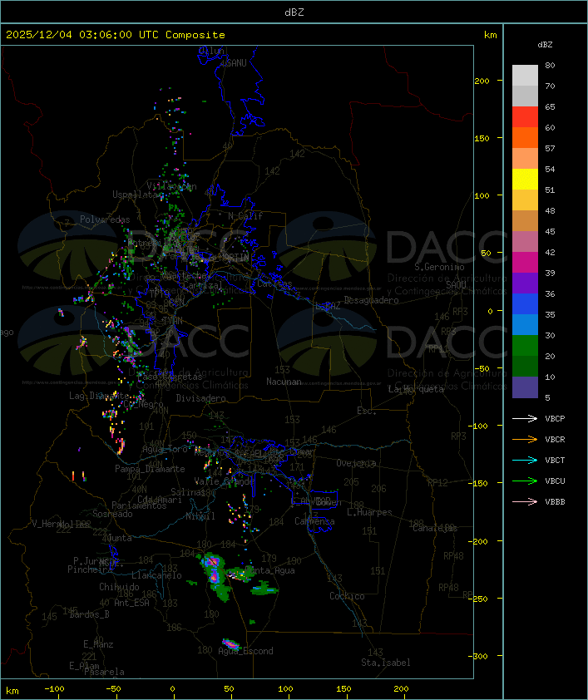588x700 pixels.
Task: Click the storm cell above Agua_Escond
Action: (231, 643)
